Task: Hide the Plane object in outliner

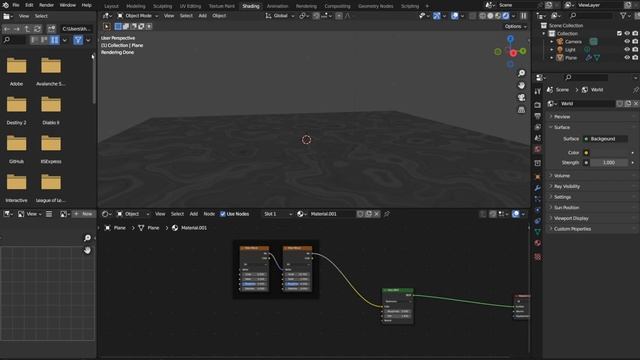Action: click(627, 58)
